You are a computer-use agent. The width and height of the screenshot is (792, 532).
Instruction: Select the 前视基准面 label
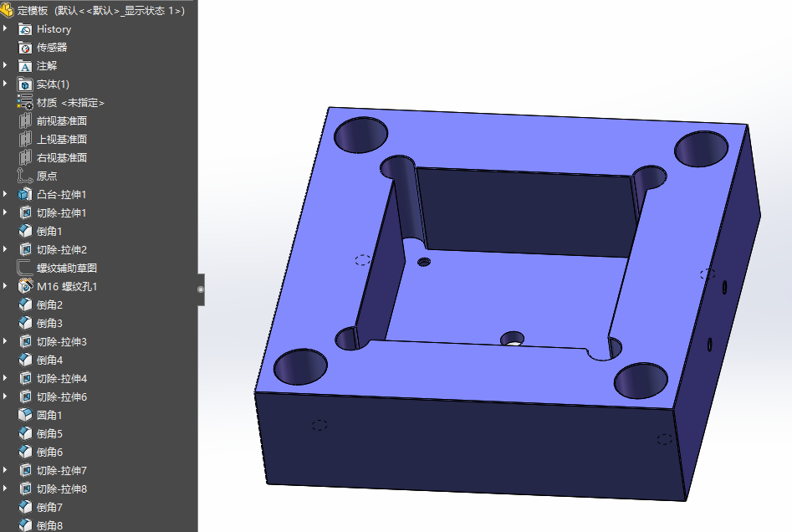coord(62,121)
